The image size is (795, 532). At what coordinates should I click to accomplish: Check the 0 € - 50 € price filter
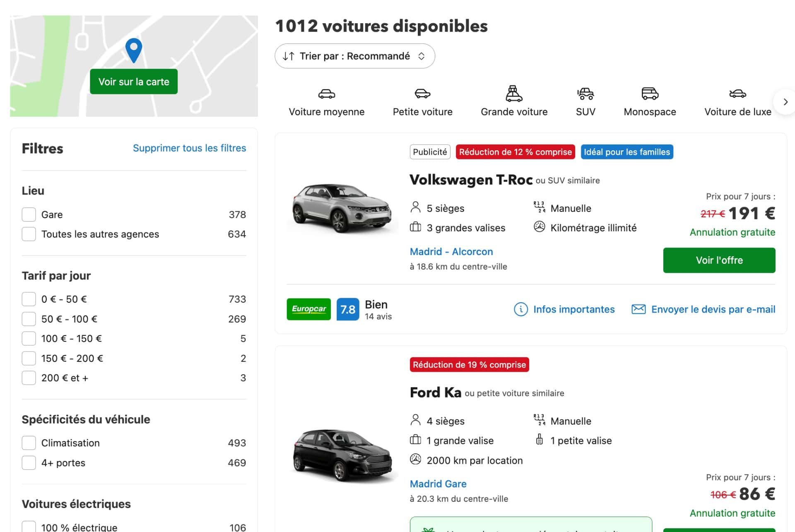coord(29,299)
